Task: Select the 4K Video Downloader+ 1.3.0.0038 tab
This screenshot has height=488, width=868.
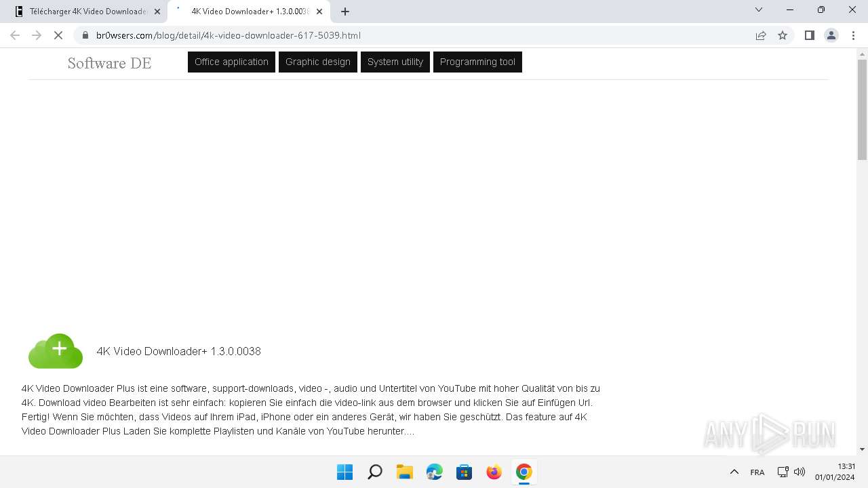Action: click(x=249, y=12)
